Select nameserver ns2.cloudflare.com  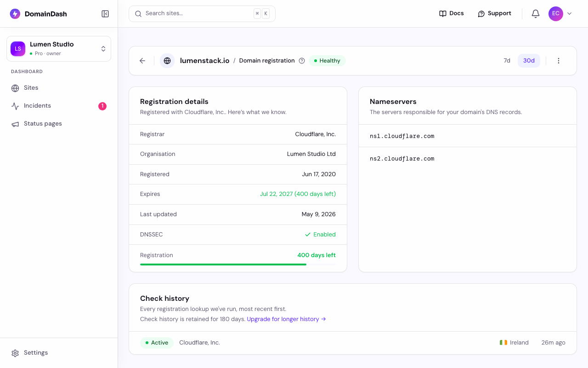click(402, 159)
